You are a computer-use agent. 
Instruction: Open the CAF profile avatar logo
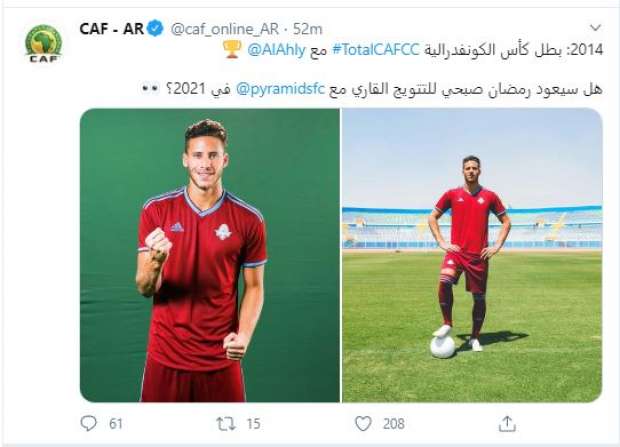43,44
